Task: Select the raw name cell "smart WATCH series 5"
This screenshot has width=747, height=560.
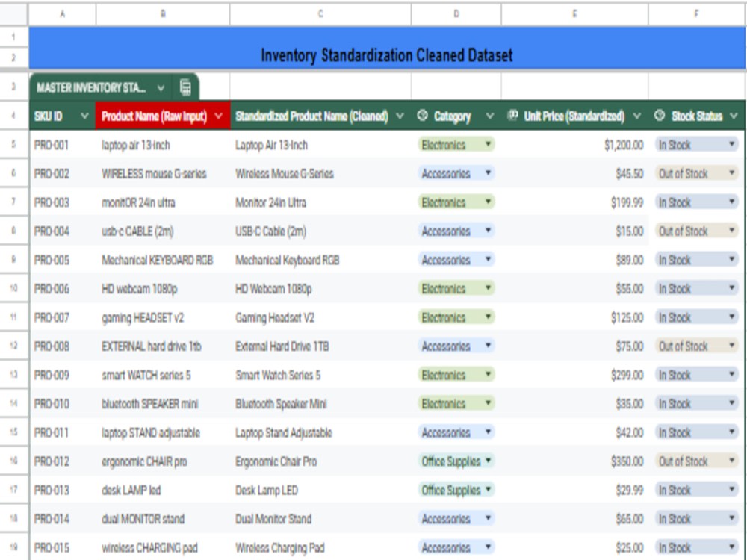Action: click(163, 375)
